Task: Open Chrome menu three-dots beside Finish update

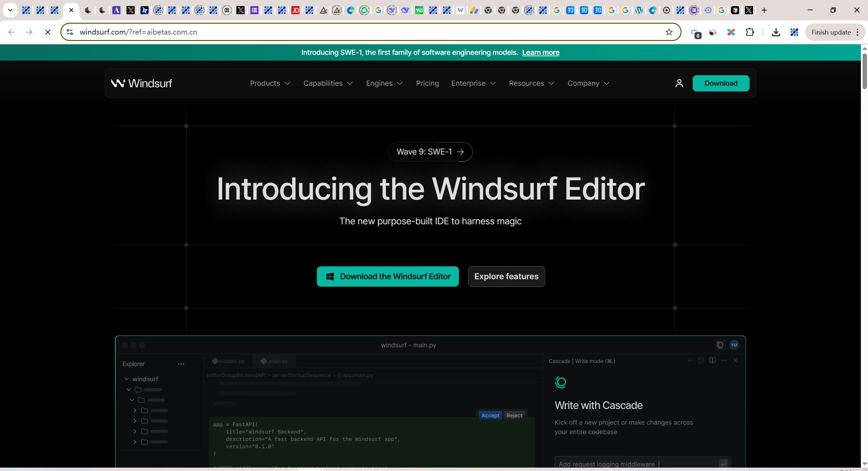Action: point(857,32)
